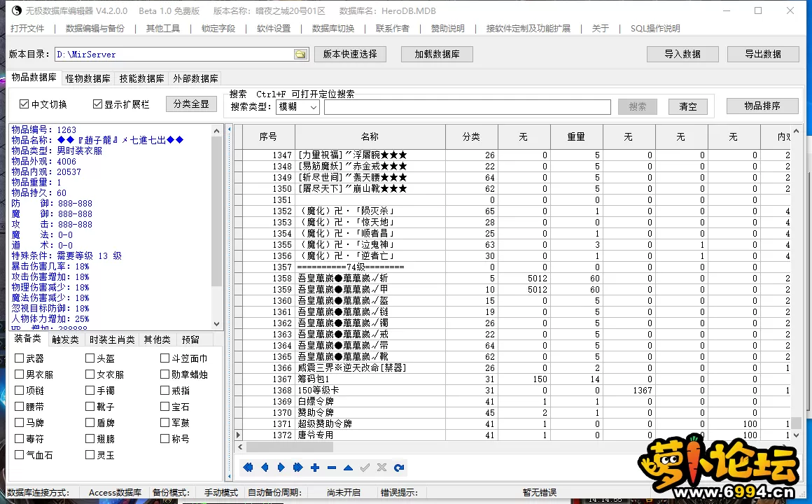Click the table vertical scroll down arrow
The width and height of the screenshot is (812, 504).
[797, 435]
